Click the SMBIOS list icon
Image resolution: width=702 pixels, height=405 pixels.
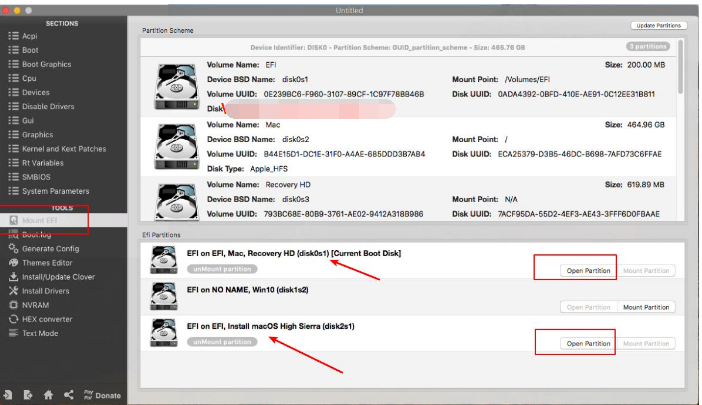[13, 177]
